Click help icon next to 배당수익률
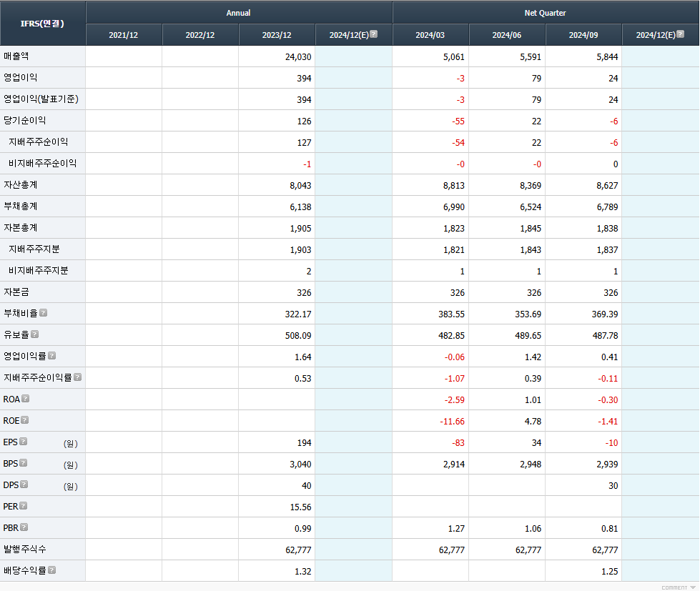The height and width of the screenshot is (591, 700). pos(51,570)
